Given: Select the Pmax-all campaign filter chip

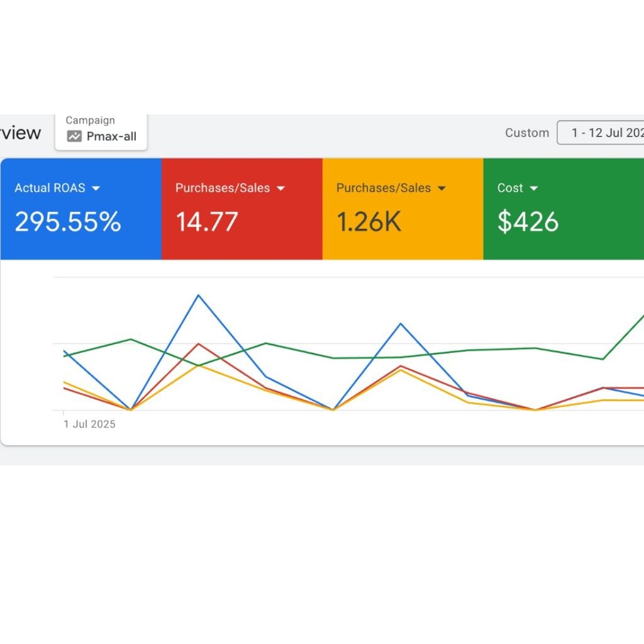Looking at the screenshot, I should pos(101,131).
